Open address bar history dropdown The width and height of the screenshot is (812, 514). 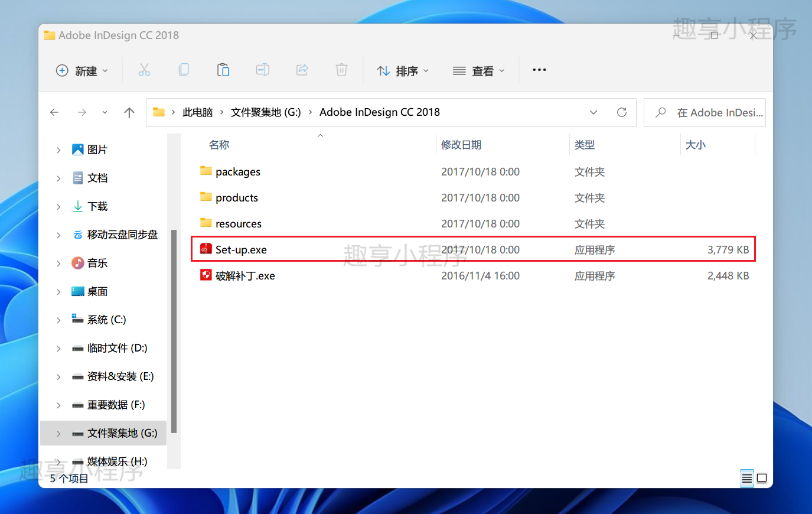(x=593, y=112)
